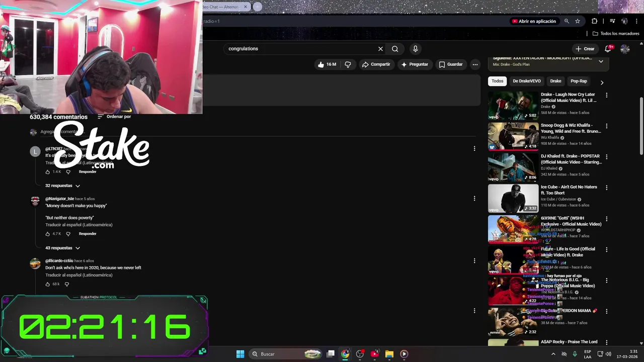Screen dimensions: 644x362
Task: Open the browser media control icon
Action: point(612,21)
